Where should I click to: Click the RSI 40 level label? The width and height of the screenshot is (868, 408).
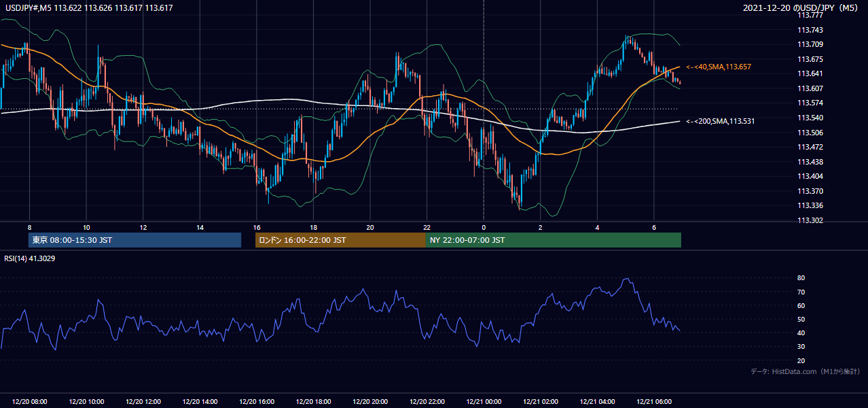(x=801, y=333)
